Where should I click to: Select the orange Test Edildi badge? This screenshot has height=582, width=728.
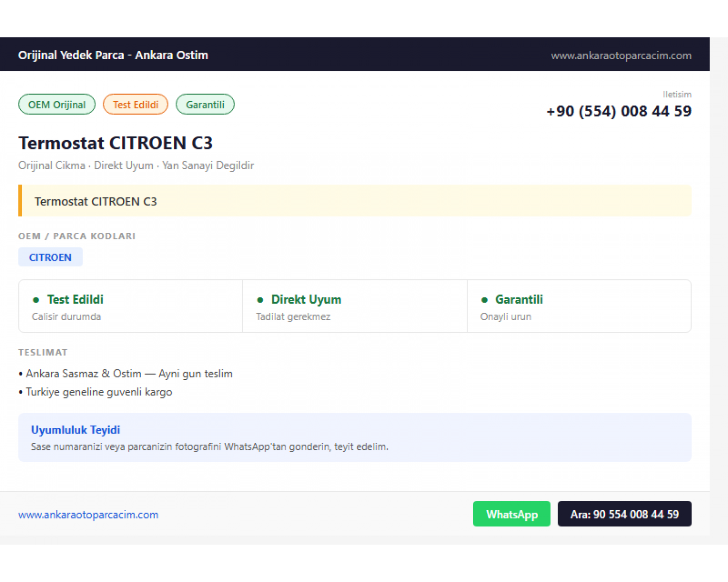click(135, 104)
